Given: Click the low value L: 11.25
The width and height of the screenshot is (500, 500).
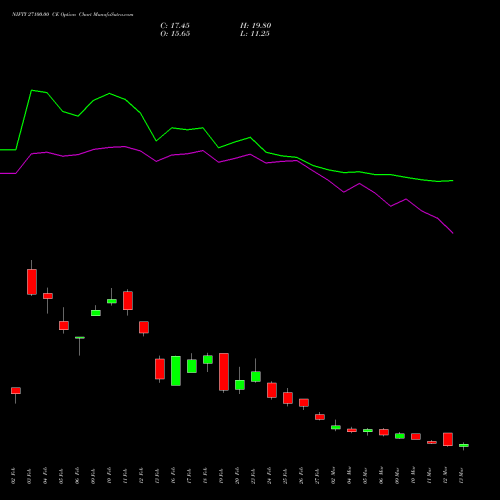Looking at the screenshot, I should pos(255,34).
